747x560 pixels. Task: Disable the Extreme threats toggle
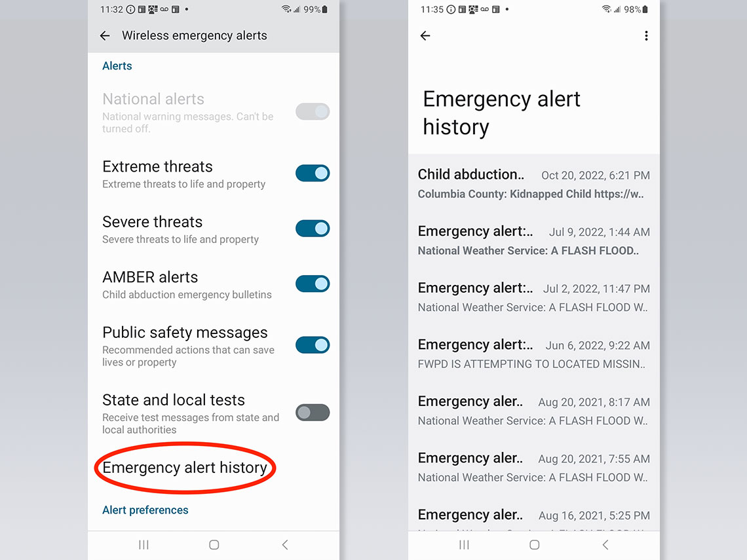313,174
